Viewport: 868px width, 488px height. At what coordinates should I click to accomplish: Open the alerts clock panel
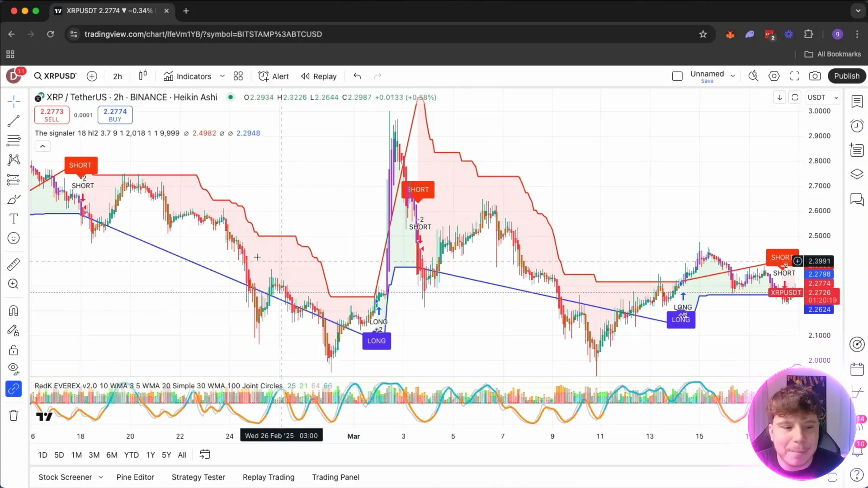857,126
